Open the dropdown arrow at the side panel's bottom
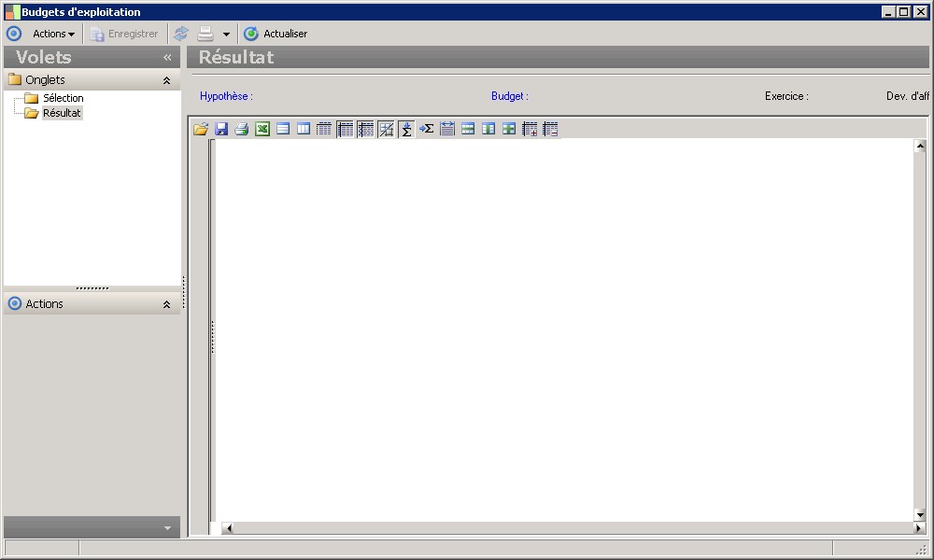Viewport: 934px width, 560px height. (167, 528)
